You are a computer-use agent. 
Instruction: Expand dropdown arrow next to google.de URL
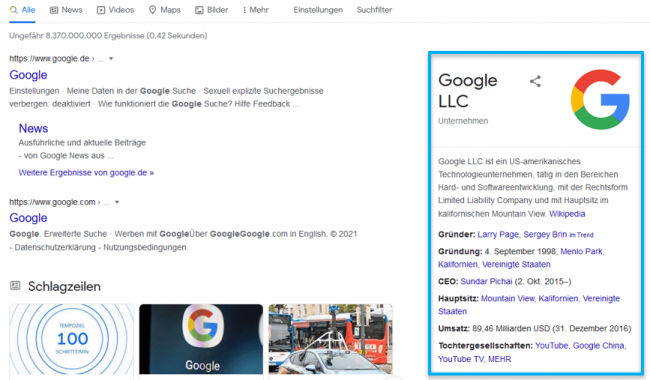(111, 59)
